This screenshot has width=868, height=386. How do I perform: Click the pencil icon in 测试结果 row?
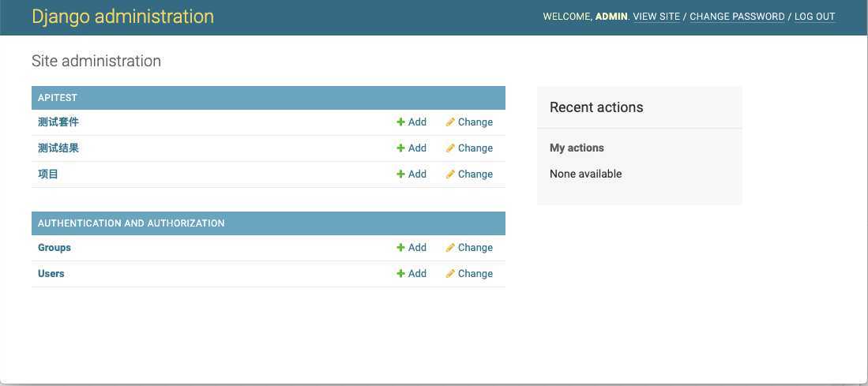pyautogui.click(x=451, y=148)
